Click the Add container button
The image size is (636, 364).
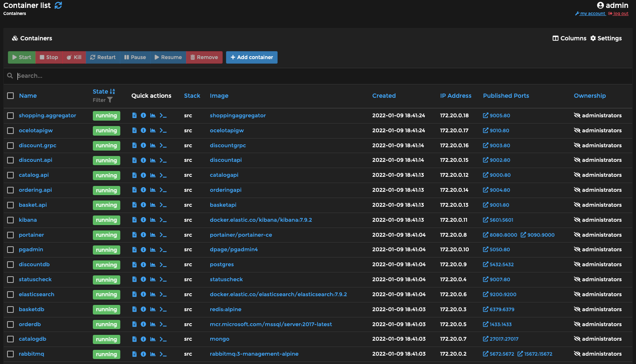251,57
